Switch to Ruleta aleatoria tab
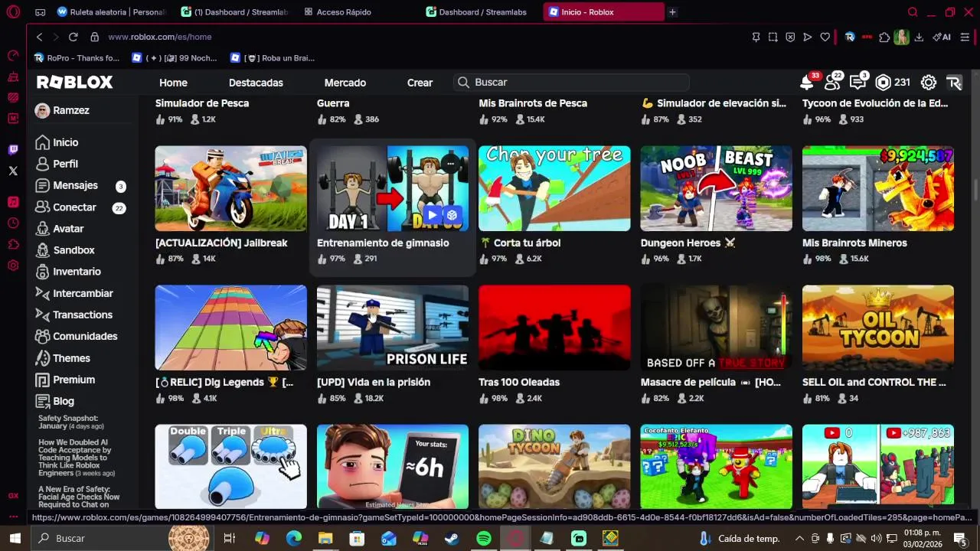980x551 pixels. [112, 12]
